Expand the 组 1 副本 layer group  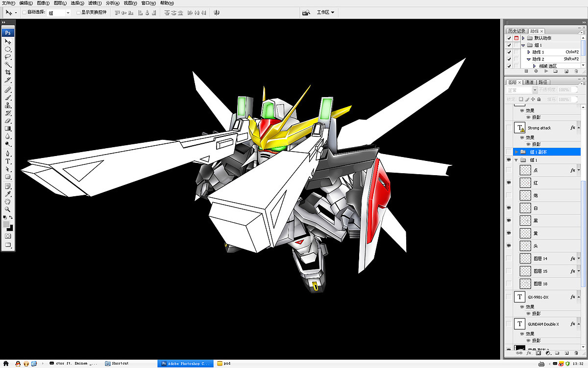click(x=516, y=152)
